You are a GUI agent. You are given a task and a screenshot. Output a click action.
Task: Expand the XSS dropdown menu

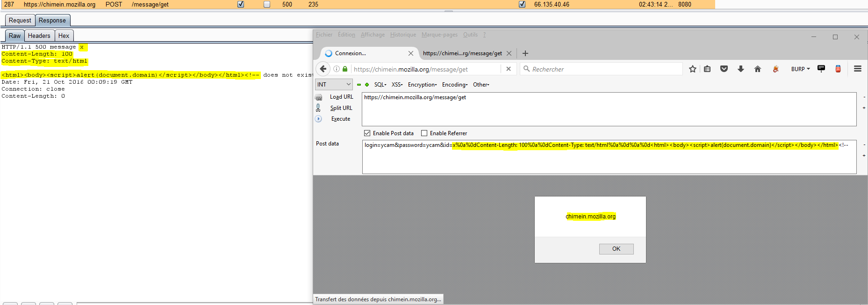(397, 85)
